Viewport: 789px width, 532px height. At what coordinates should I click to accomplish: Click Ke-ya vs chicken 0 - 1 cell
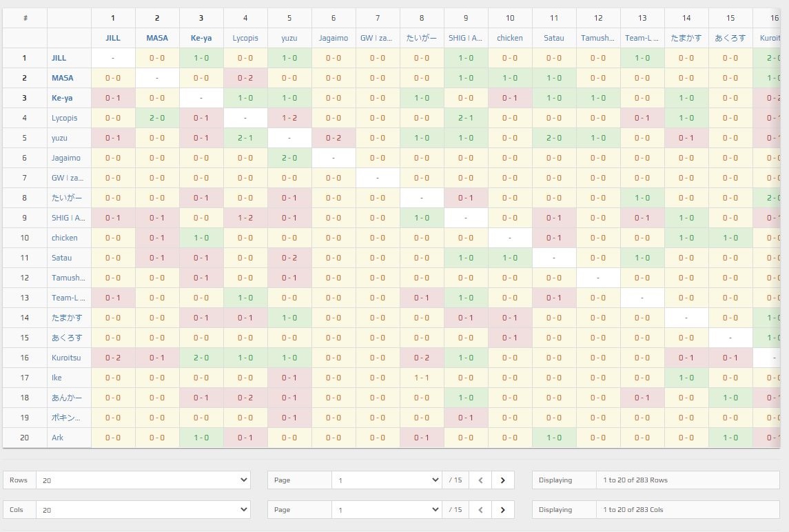tap(510, 98)
